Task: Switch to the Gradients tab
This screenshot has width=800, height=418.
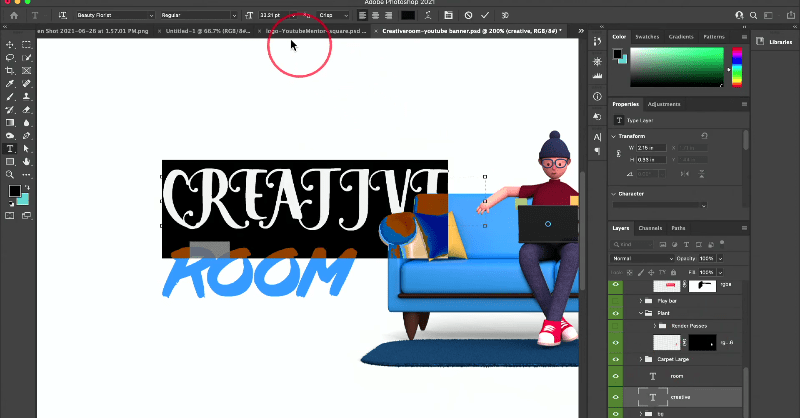Action: [x=681, y=37]
